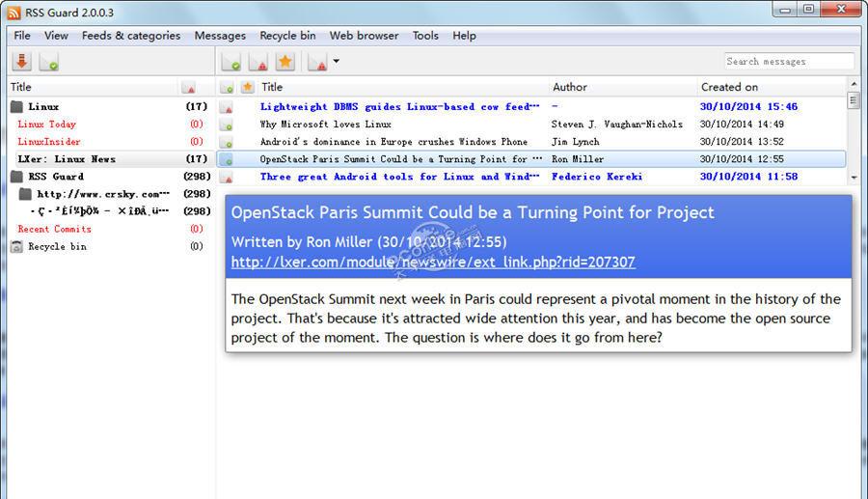This screenshot has height=499, width=868.
Task: Click date cell '30/10/2014 15:46'
Action: (748, 106)
